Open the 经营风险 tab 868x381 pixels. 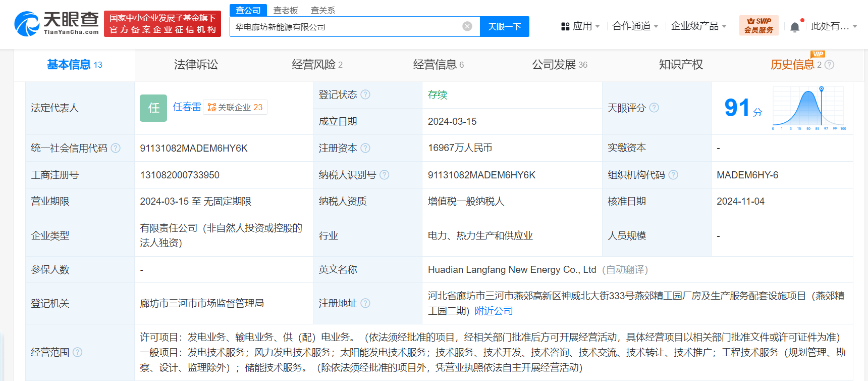316,65
